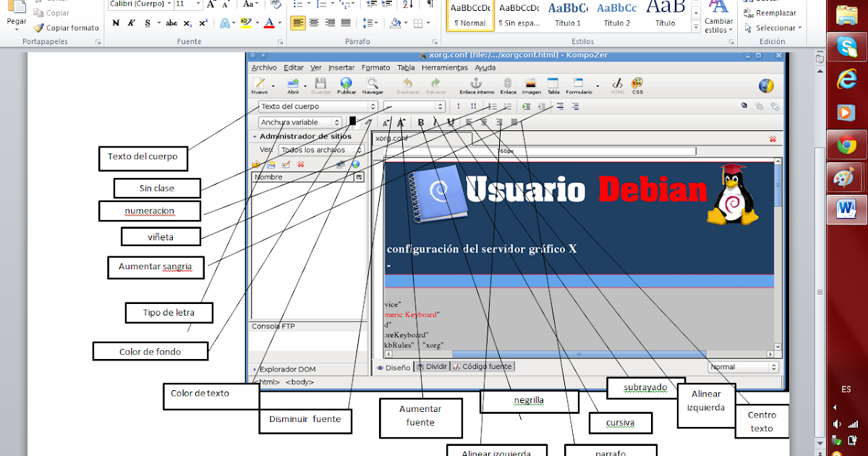
Task: Open Todos los archivos dropdown in site manager
Action: tap(322, 150)
